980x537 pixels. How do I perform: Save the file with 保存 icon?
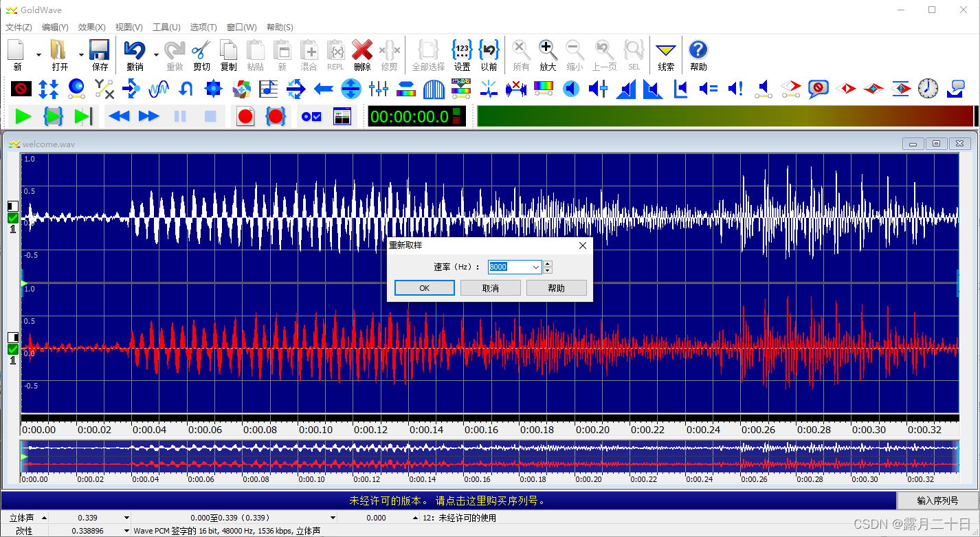100,50
